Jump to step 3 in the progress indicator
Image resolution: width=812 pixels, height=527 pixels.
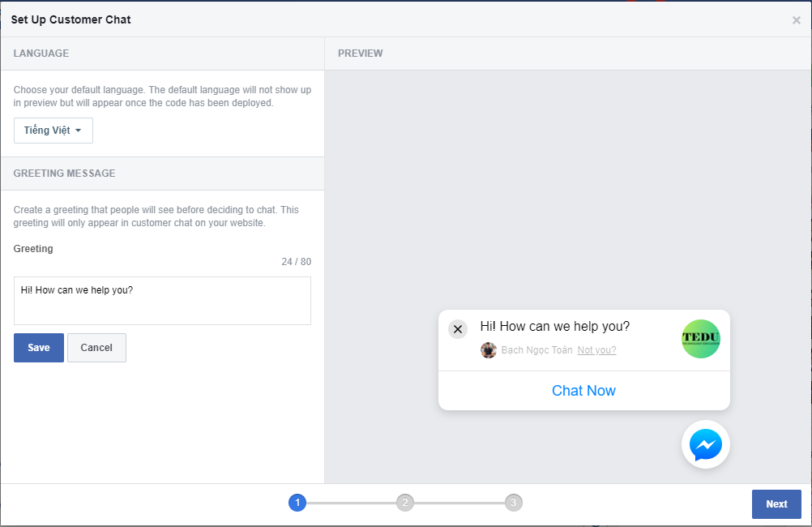point(513,503)
